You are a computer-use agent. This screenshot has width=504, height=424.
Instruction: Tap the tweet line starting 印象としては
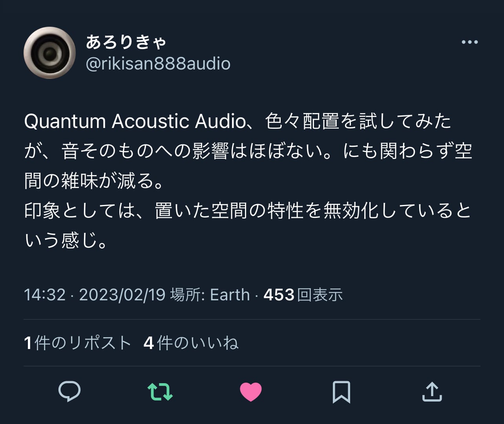tap(248, 211)
